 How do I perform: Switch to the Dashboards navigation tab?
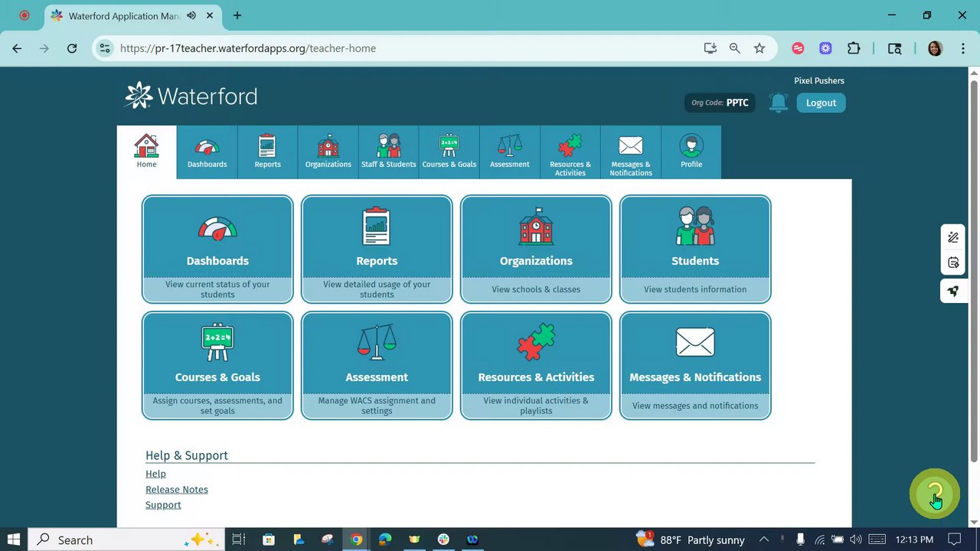tap(207, 152)
